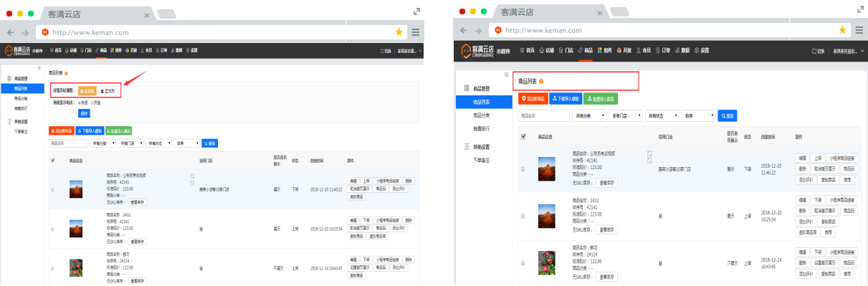Go back in the right browser window
Image resolution: width=868 pixels, height=286 pixels.
pyautogui.click(x=464, y=30)
